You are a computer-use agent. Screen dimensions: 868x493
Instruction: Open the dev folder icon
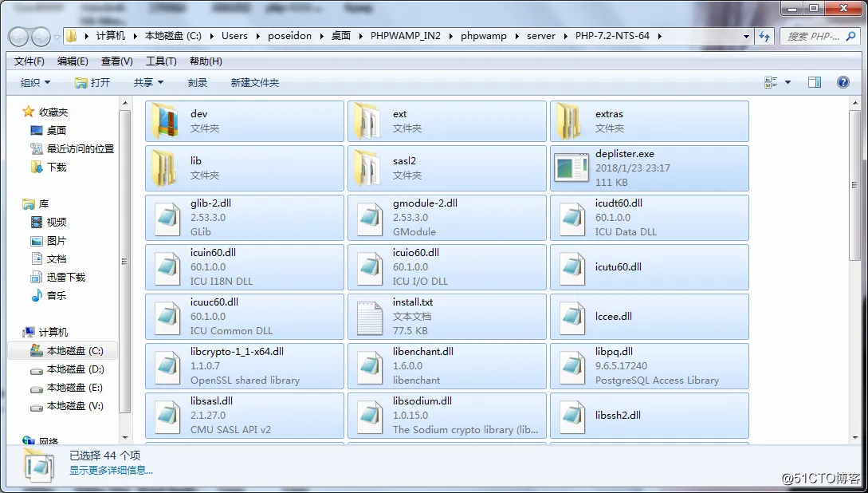(167, 120)
